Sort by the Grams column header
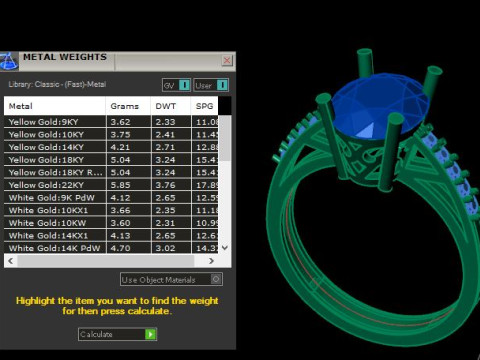This screenshot has height=360, width=480. 128,106
